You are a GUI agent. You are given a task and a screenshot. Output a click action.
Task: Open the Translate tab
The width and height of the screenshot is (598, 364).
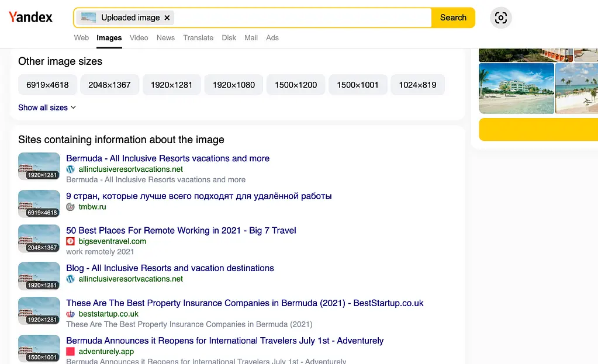pyautogui.click(x=198, y=37)
